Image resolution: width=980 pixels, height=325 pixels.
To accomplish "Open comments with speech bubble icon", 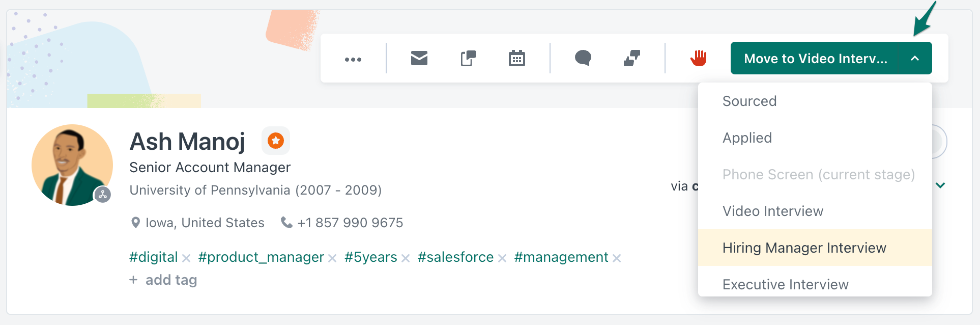I will pyautogui.click(x=583, y=59).
